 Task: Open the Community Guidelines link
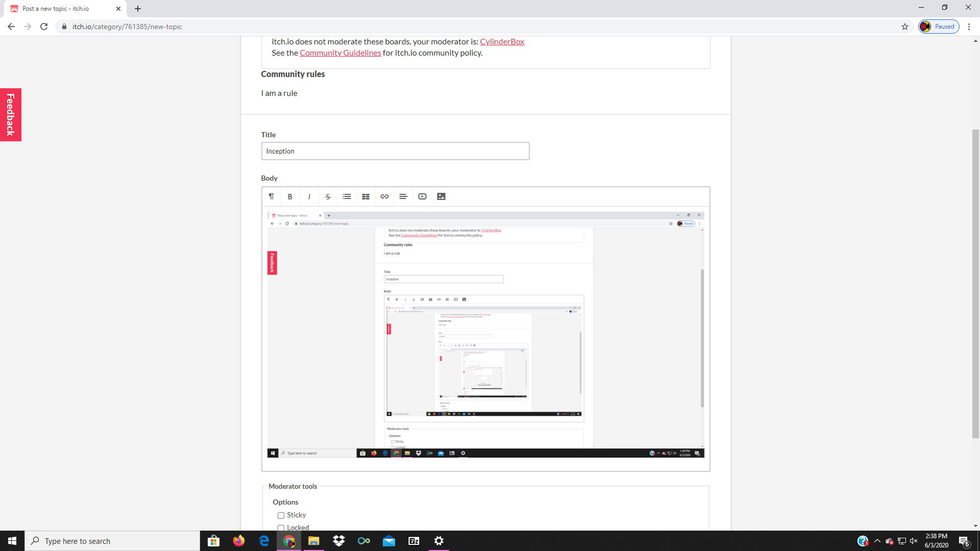coord(340,53)
